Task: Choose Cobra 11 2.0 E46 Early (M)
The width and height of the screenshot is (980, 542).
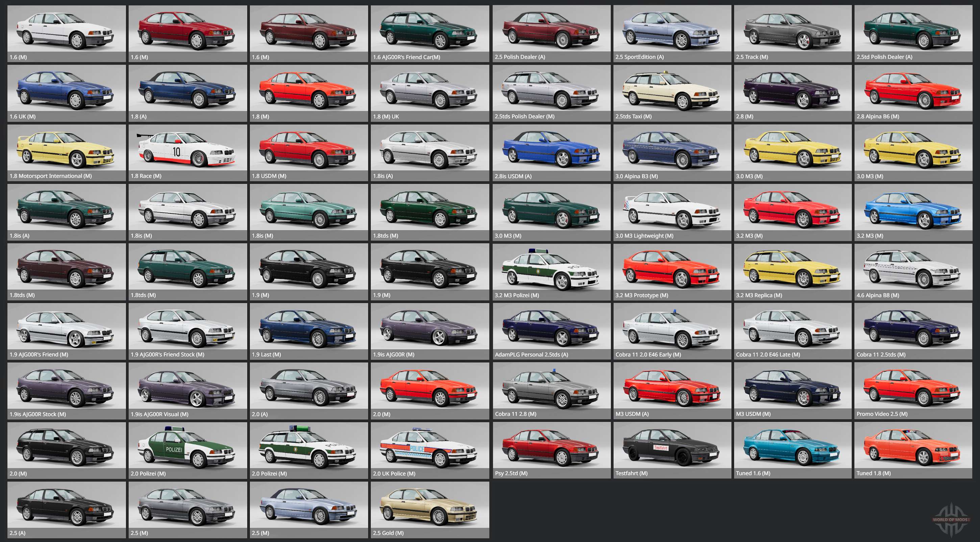Action: click(672, 331)
